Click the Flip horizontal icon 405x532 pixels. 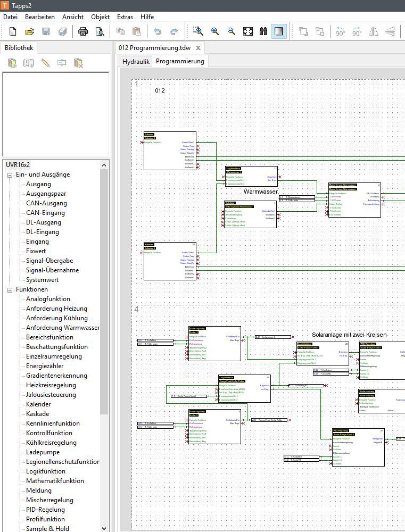pos(374,31)
